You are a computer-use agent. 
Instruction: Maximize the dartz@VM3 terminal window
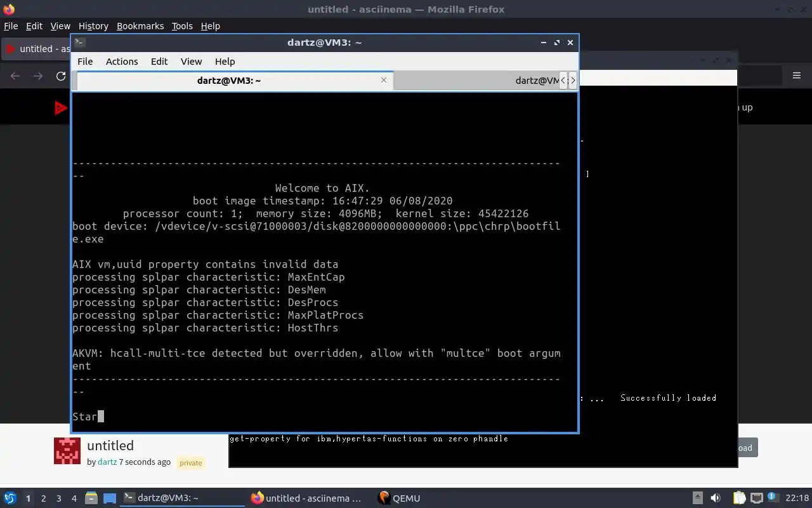click(557, 43)
